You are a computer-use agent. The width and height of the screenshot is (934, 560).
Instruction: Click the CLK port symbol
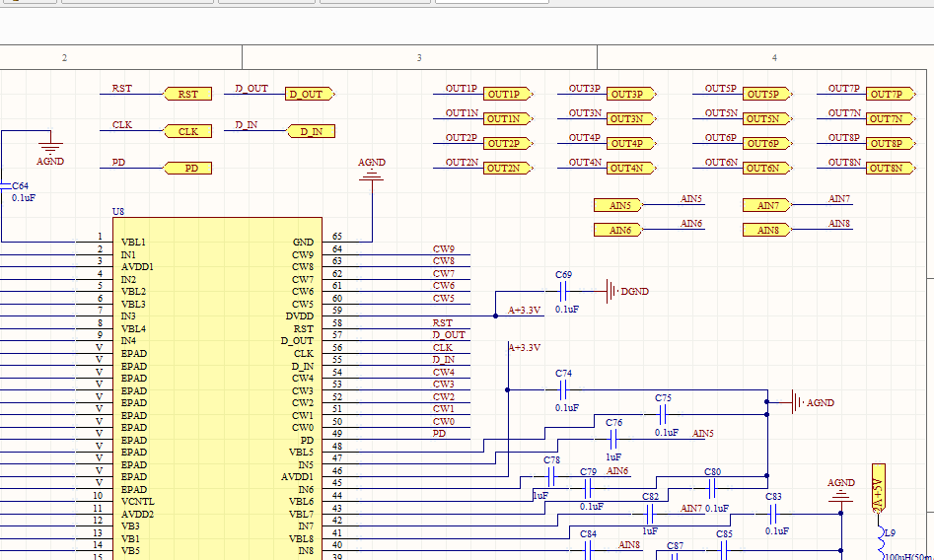(187, 131)
